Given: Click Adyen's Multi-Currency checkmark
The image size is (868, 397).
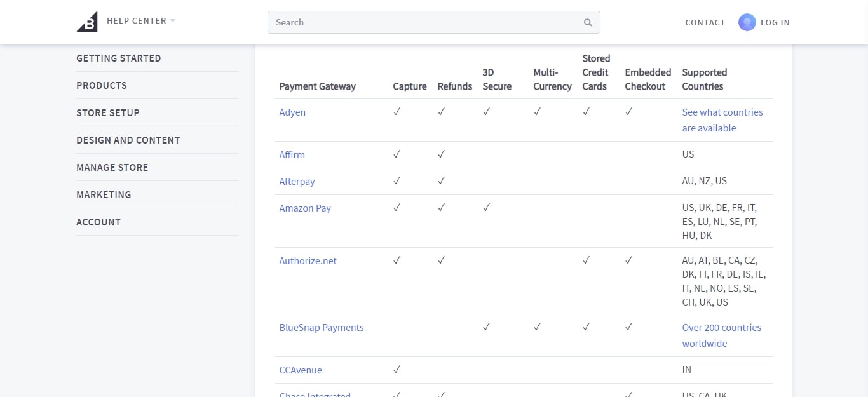Looking at the screenshot, I should (x=537, y=112).
